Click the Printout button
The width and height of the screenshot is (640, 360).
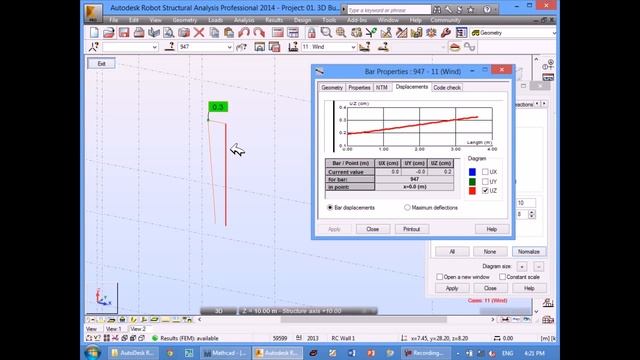(411, 229)
